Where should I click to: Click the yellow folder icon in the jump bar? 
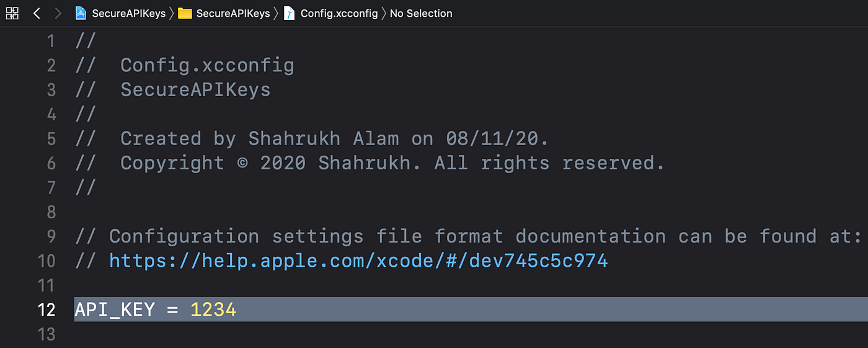click(x=185, y=13)
